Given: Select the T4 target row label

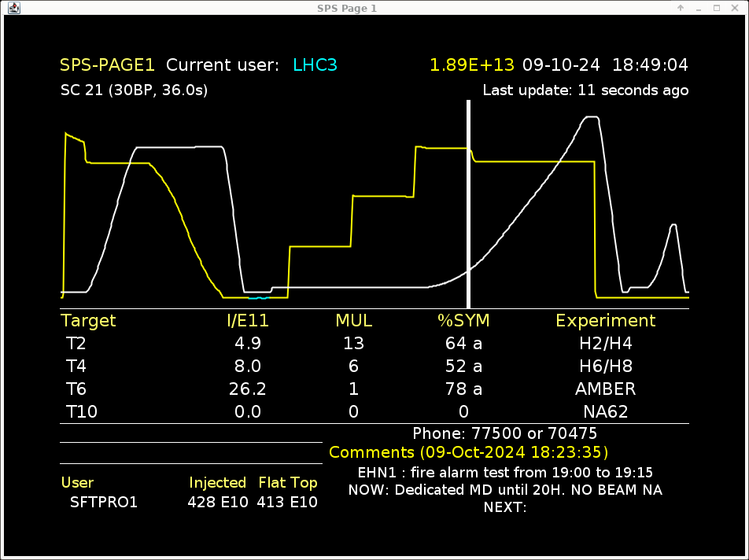Looking at the screenshot, I should coord(76,367).
